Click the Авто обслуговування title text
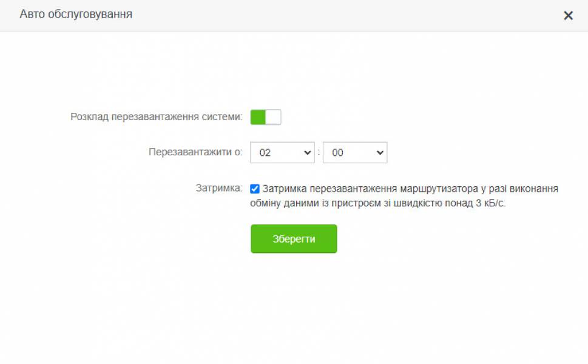 coord(76,14)
